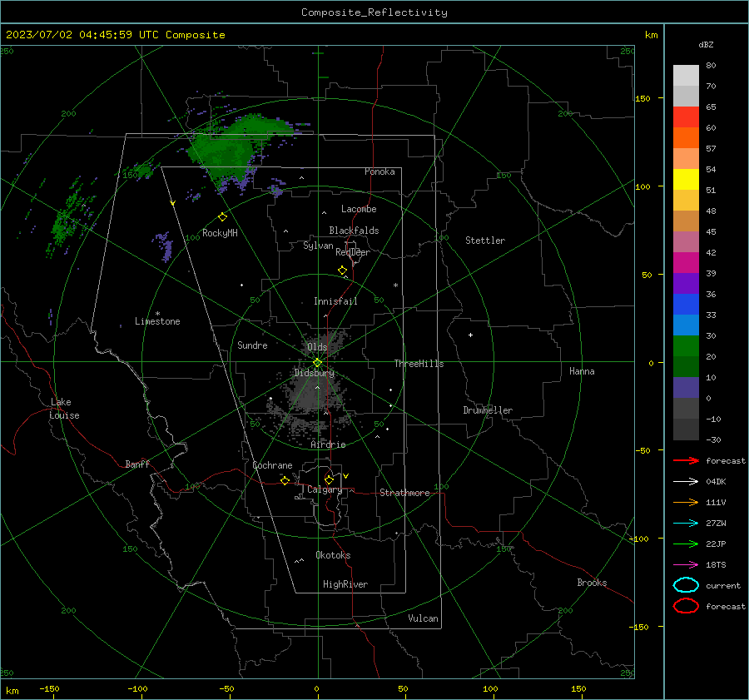Click the HighRiver city label

coord(345,584)
